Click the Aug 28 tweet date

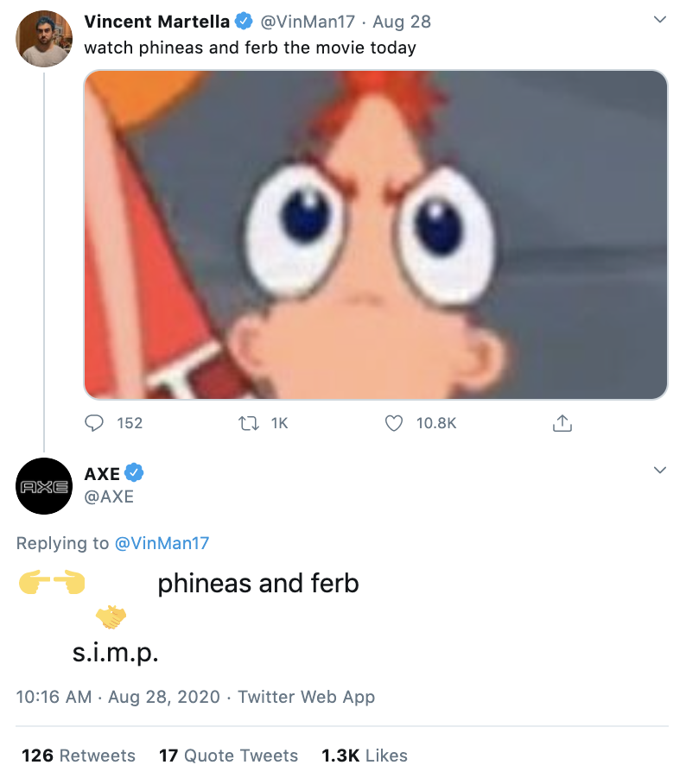[x=402, y=22]
